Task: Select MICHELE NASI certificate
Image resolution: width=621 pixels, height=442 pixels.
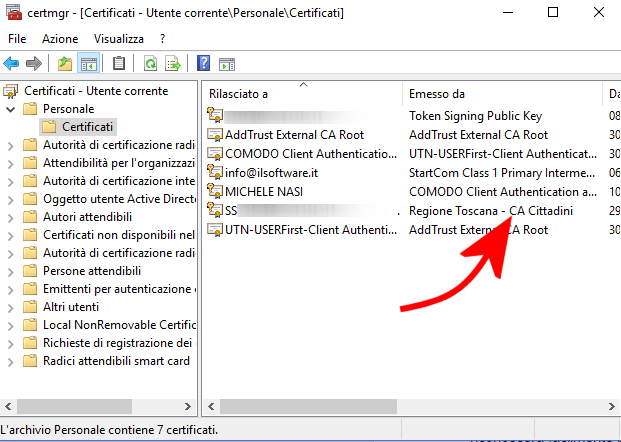Action: click(264, 192)
